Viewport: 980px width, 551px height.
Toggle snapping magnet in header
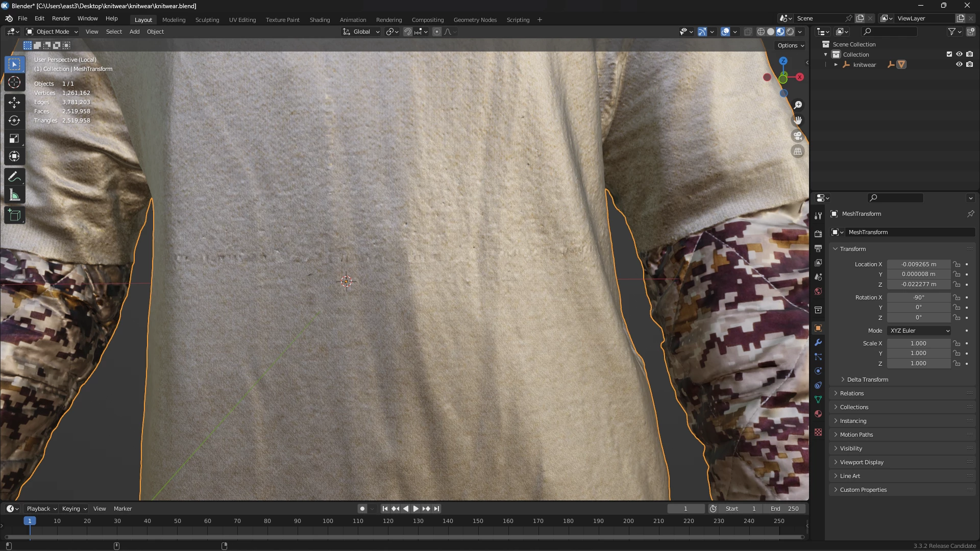407,32
